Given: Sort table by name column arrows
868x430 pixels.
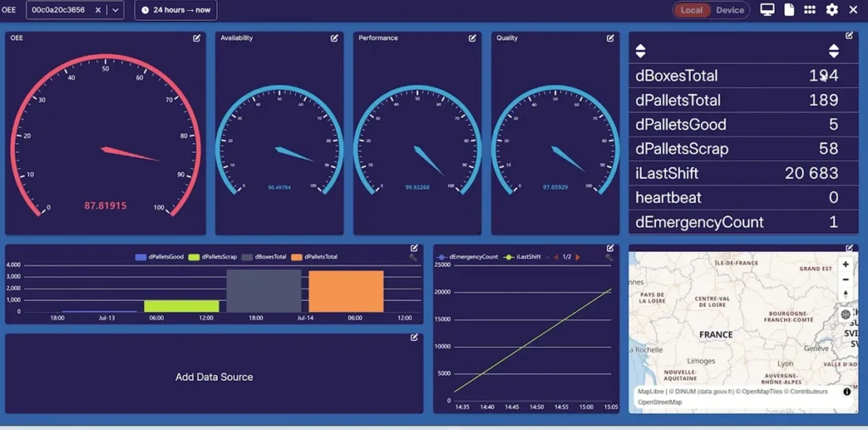Looking at the screenshot, I should click(641, 52).
